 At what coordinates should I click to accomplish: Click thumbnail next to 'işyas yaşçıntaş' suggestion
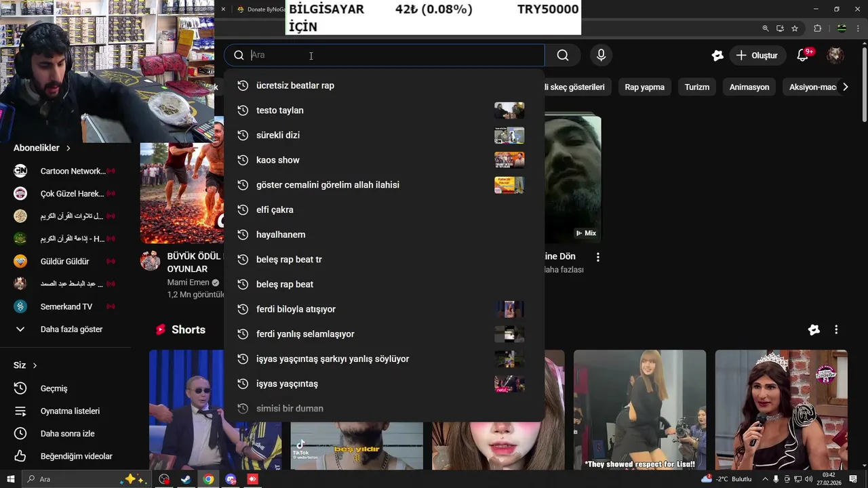click(x=509, y=384)
